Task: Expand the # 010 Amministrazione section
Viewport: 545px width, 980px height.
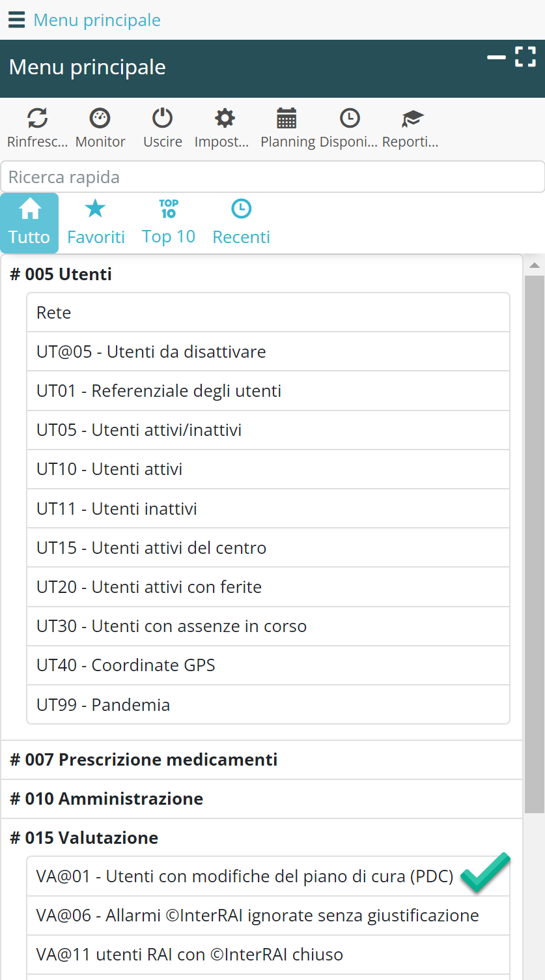Action: (107, 799)
